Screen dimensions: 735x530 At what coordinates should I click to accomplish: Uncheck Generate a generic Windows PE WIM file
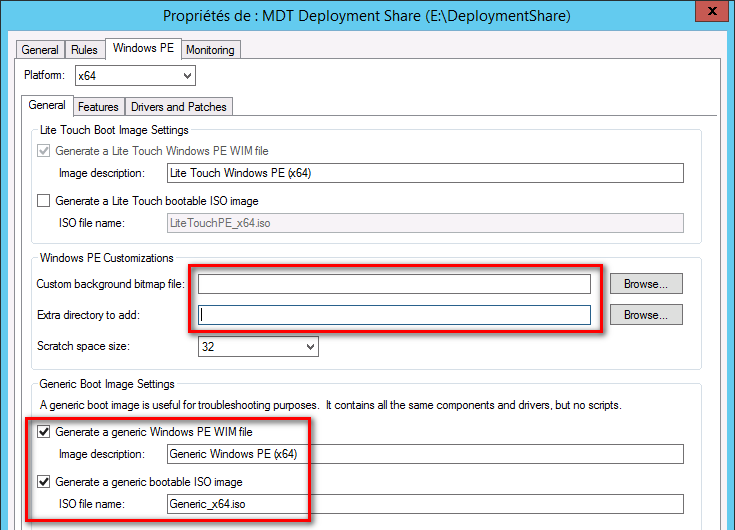(43, 432)
